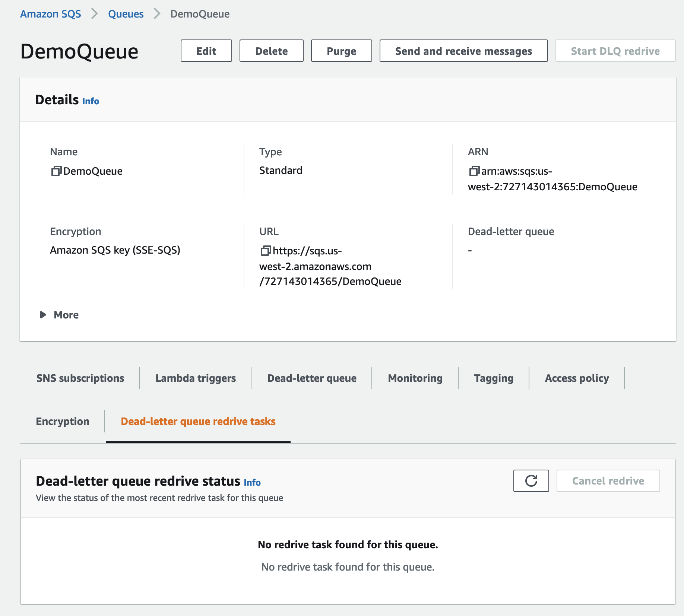Show the Monitoring tab

(415, 378)
